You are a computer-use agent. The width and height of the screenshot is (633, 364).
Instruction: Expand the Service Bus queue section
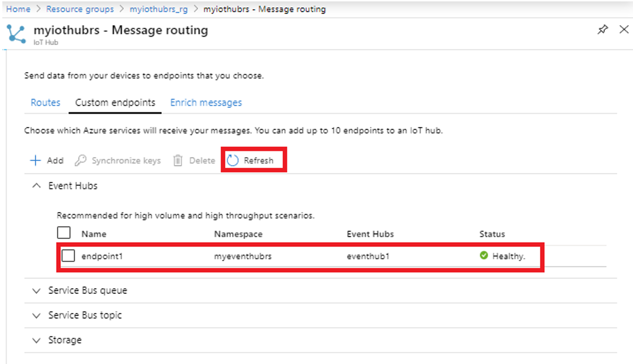(x=36, y=291)
